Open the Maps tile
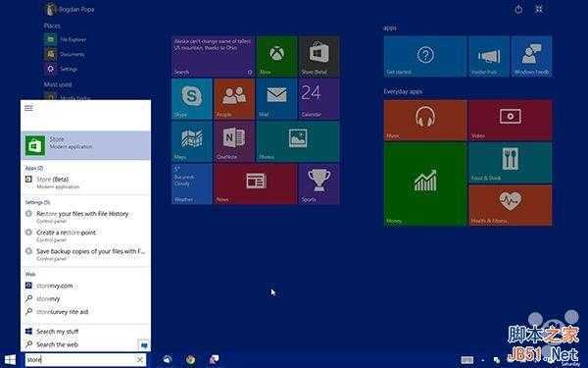 192,141
